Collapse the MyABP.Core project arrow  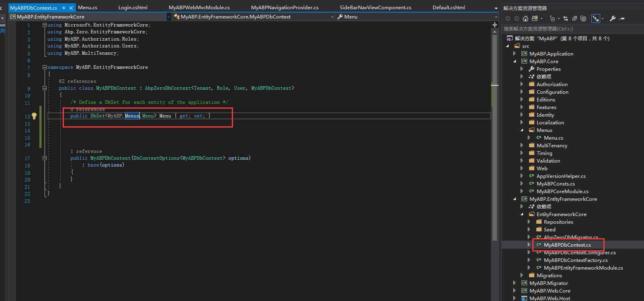(x=515, y=61)
